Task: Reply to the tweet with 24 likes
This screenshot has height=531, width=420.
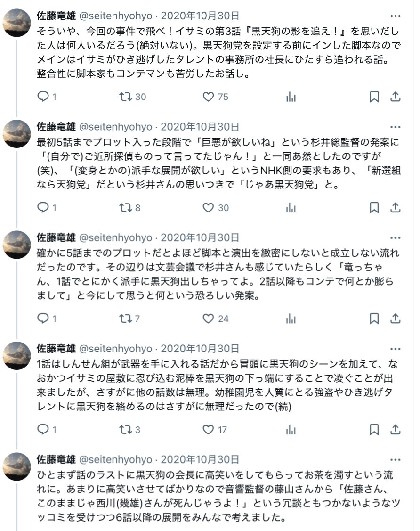Action: click(43, 319)
